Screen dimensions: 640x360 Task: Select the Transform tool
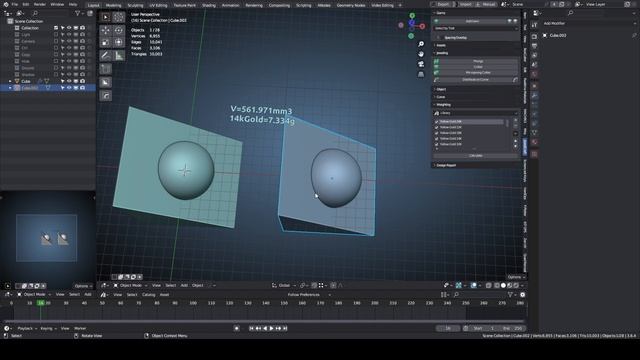pyautogui.click(x=119, y=42)
